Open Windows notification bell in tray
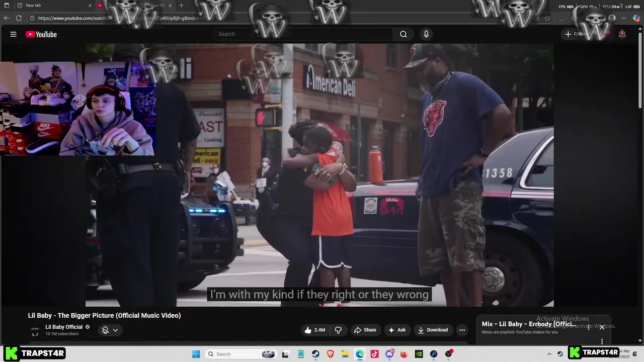644x362 pixels. (634, 354)
